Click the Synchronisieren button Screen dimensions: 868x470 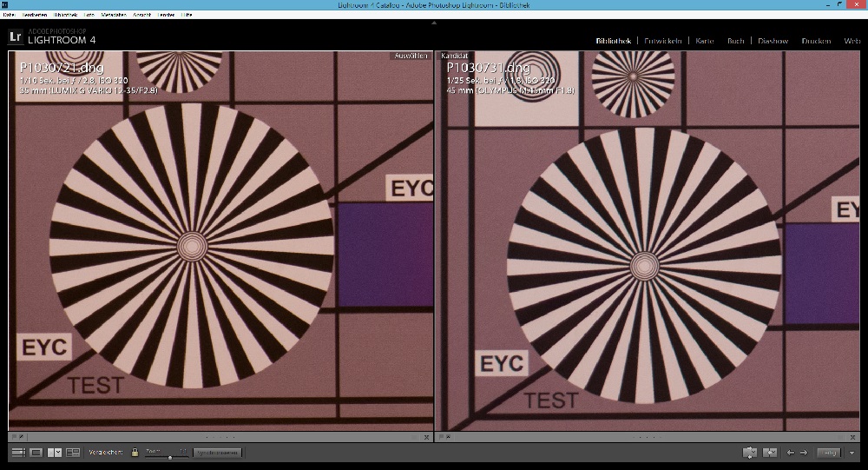tap(218, 453)
